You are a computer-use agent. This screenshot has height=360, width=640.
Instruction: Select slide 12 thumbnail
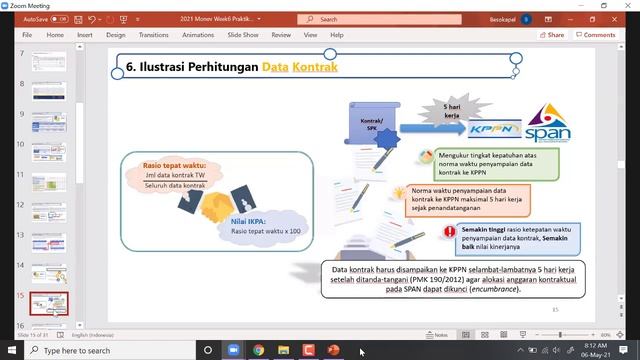click(x=49, y=212)
